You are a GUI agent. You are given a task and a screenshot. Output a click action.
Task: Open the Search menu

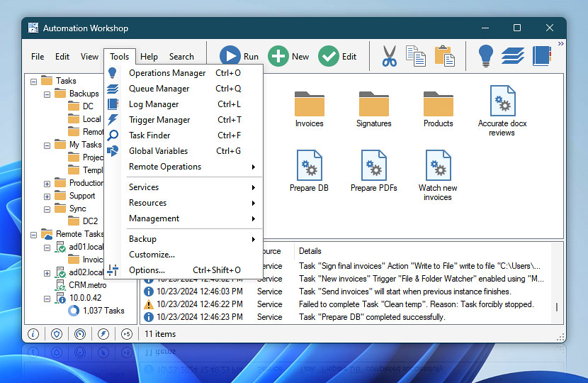[x=181, y=57]
